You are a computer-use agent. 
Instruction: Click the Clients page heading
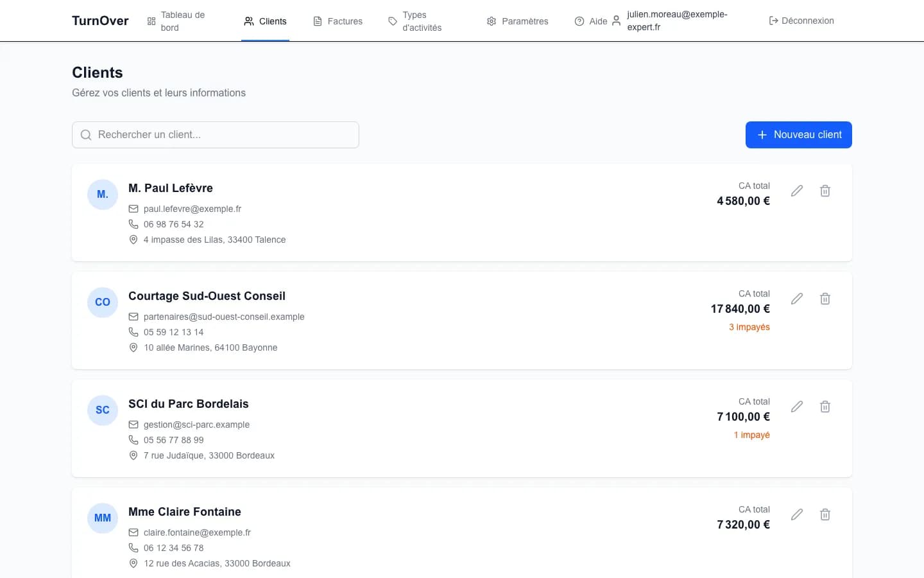click(98, 73)
